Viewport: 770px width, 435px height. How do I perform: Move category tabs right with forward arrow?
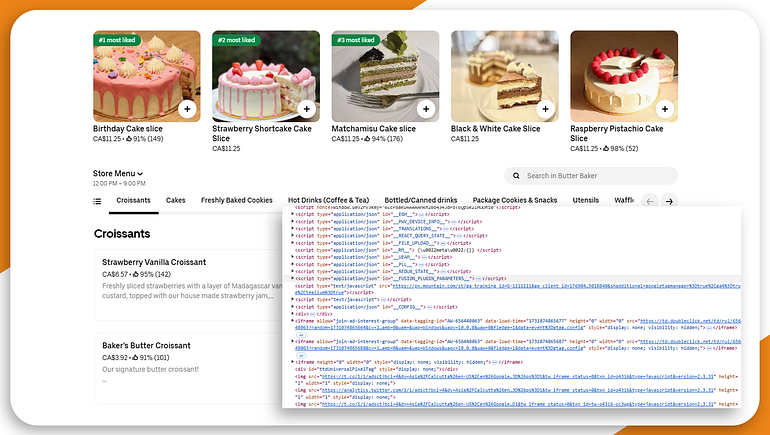pyautogui.click(x=669, y=201)
